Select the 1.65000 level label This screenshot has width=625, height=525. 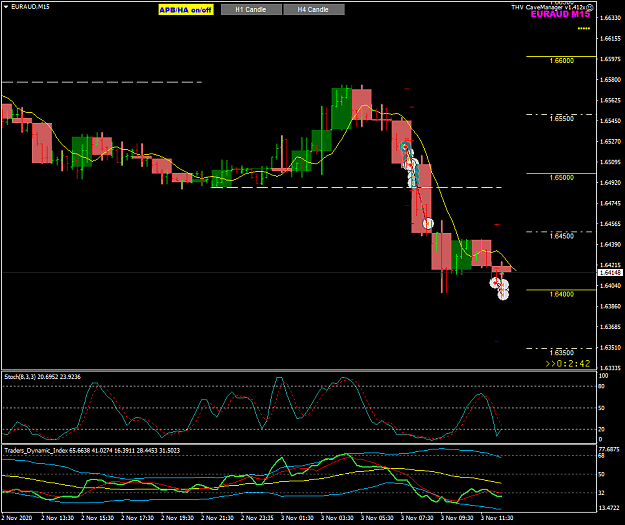562,177
